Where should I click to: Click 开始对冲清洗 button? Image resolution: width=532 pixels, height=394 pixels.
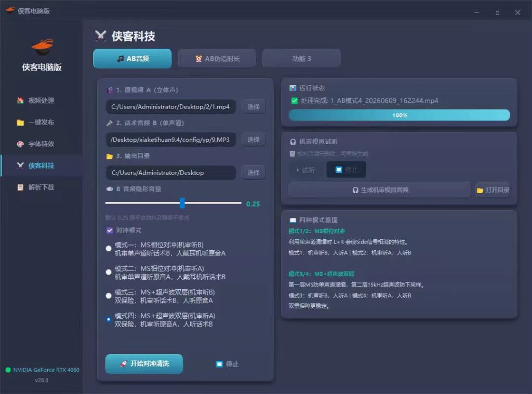[144, 364]
